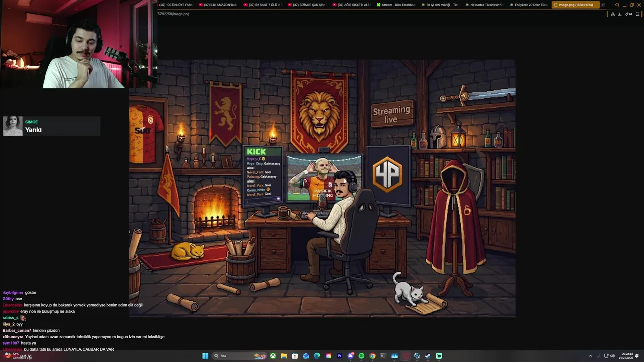Open the green Kick-style app on taskbar
The image size is (644, 362).
[439, 356]
